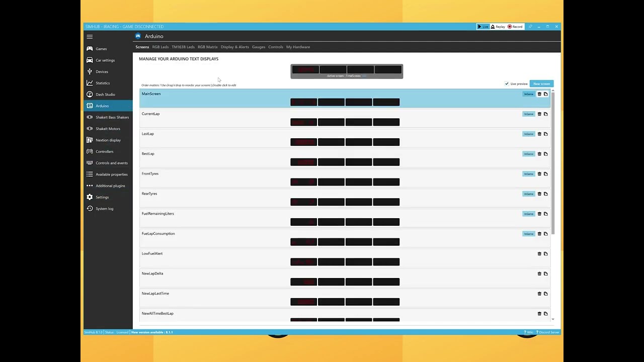Click the Replay button
This screenshot has width=644, height=362.
(498, 27)
